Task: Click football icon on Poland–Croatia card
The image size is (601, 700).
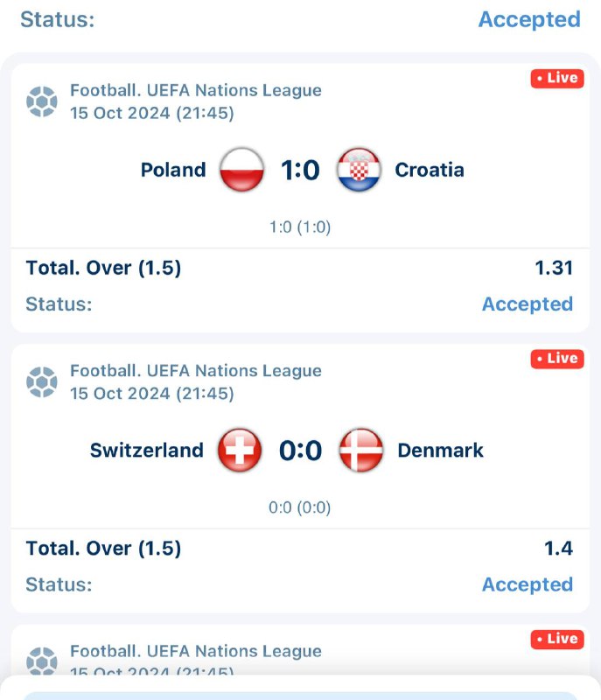Action: pos(41,101)
